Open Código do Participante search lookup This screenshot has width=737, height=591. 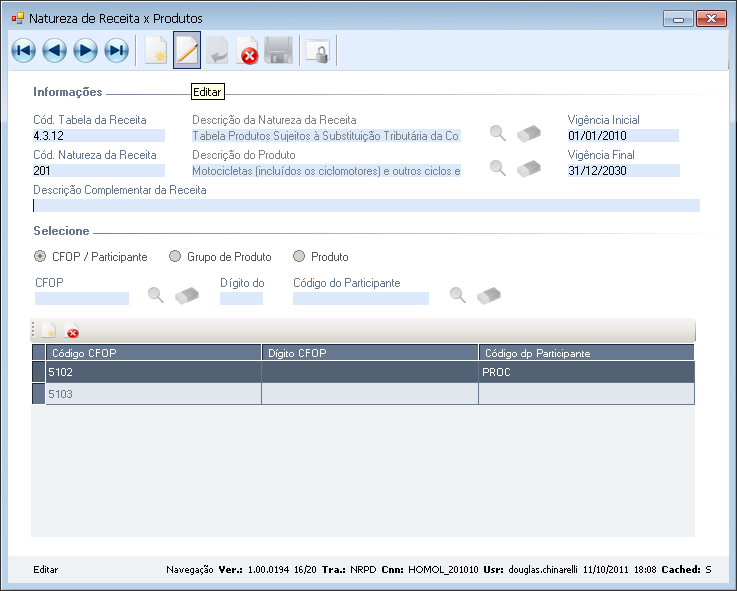(457, 295)
